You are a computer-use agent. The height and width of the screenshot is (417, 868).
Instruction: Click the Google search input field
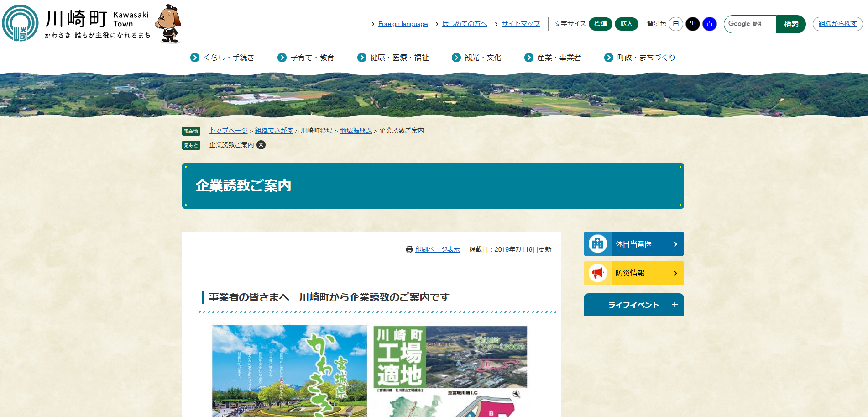(x=750, y=24)
